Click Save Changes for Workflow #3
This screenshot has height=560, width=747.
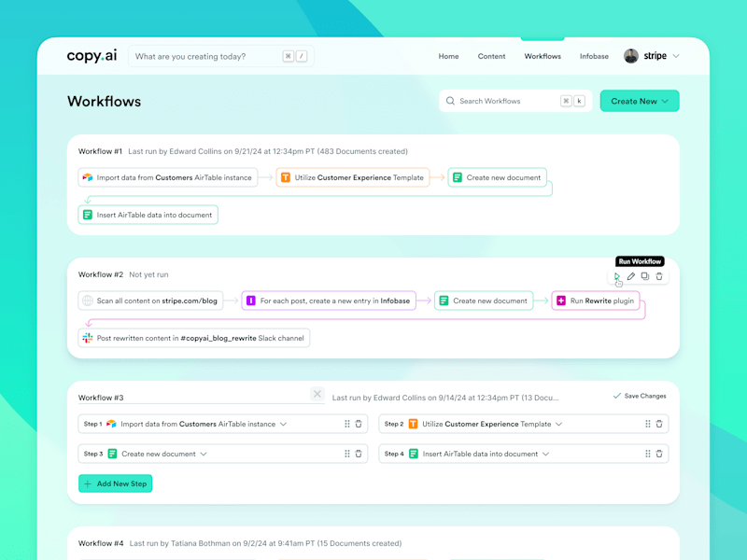point(640,396)
